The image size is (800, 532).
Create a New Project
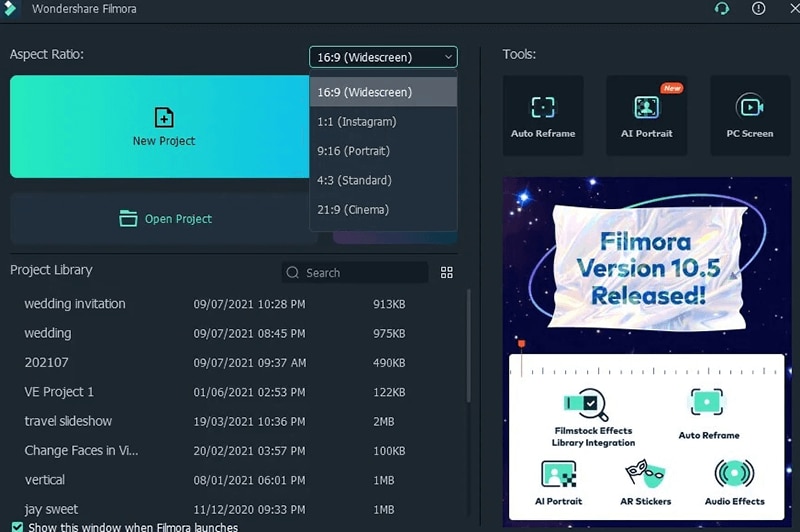click(x=160, y=126)
